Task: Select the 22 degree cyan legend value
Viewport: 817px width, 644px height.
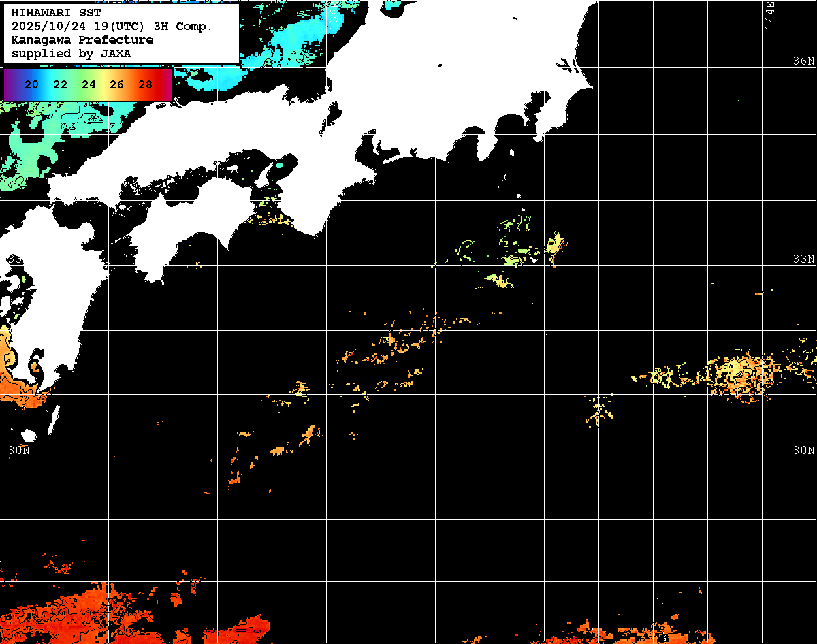Action: pos(60,85)
